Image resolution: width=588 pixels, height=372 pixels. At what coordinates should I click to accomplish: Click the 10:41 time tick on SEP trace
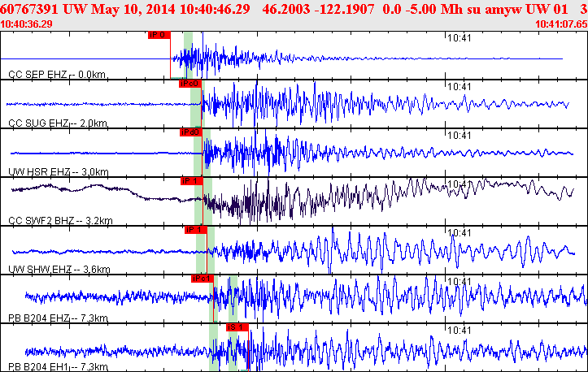(460, 38)
